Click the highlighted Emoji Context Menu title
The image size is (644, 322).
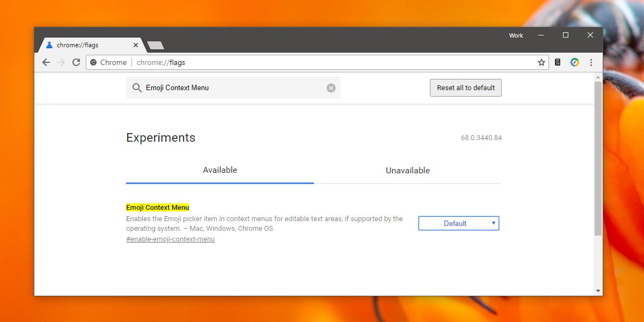(158, 208)
